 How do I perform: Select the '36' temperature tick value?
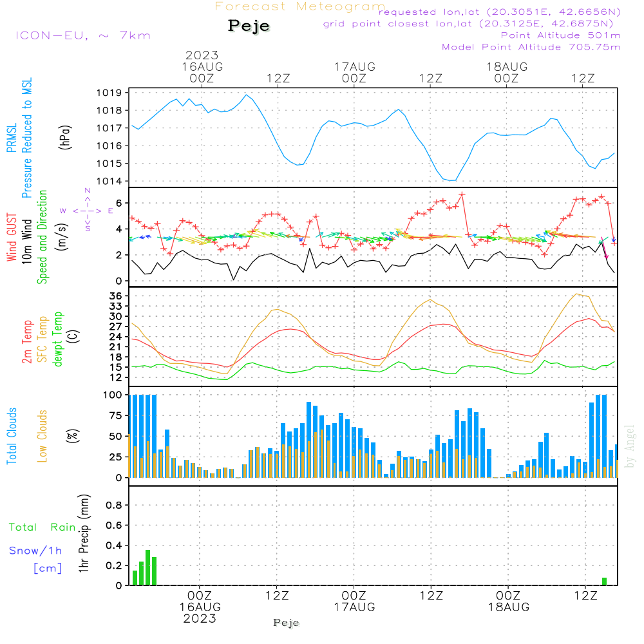pos(116,296)
